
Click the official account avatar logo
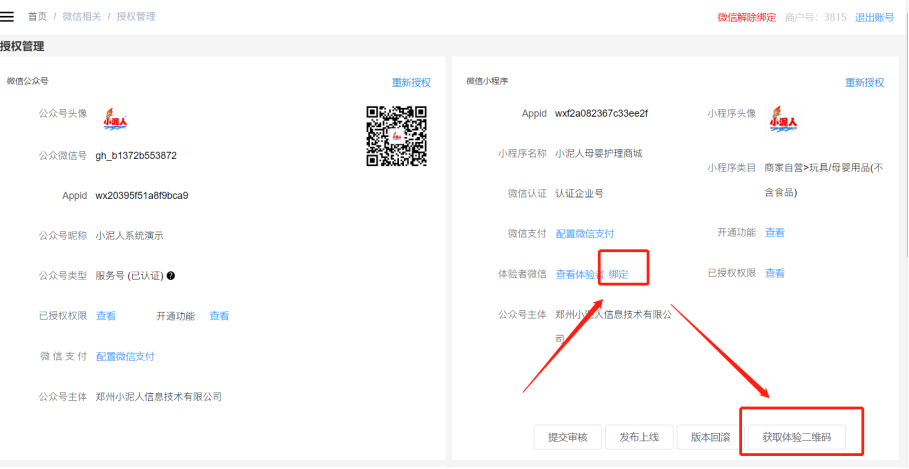[116, 120]
